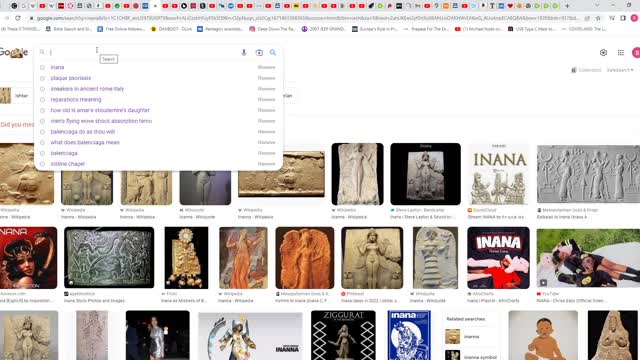Select 'sistine chapel' search suggestion
This screenshot has width=640, height=360.
coord(67,164)
